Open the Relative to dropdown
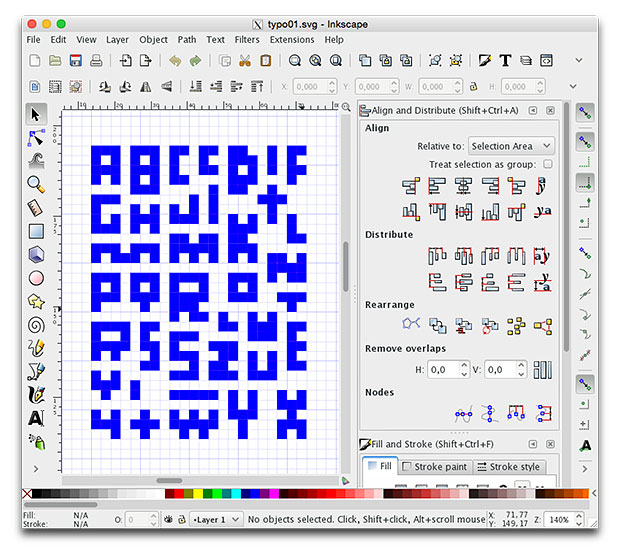 point(511,146)
